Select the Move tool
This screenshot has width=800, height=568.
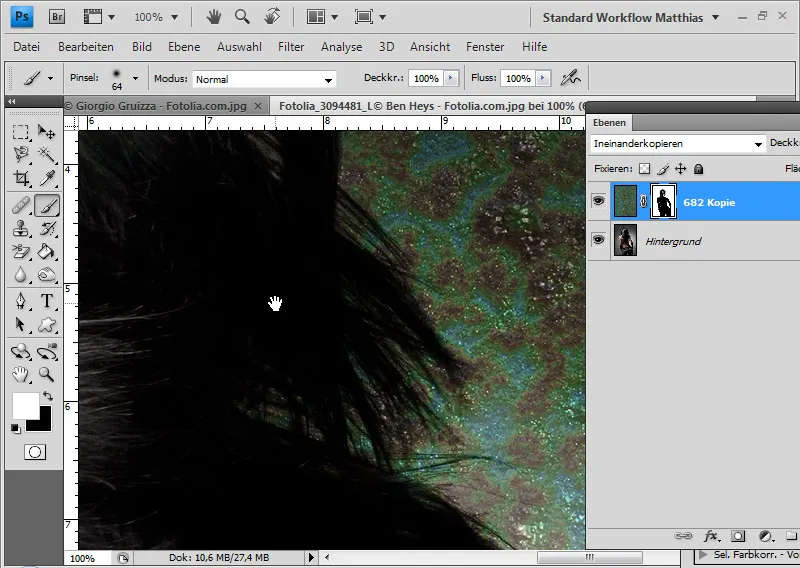tap(47, 132)
